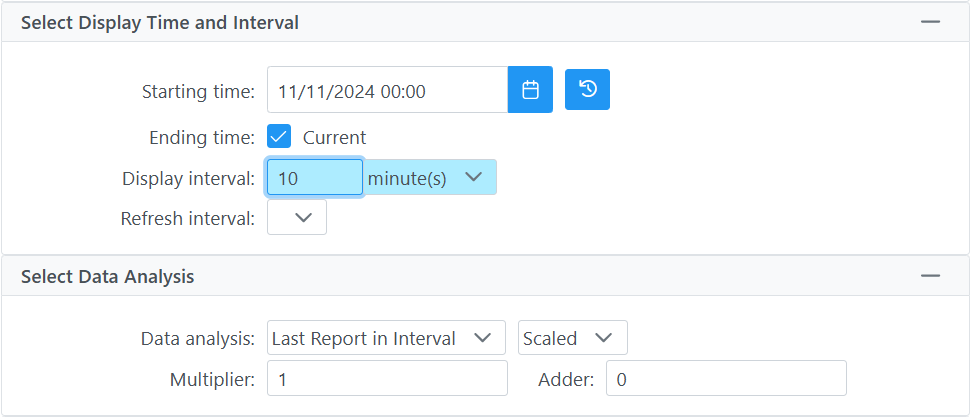Screen dimensions: 975x417
Task: Click into the Multiplier field
Action: click(387, 378)
